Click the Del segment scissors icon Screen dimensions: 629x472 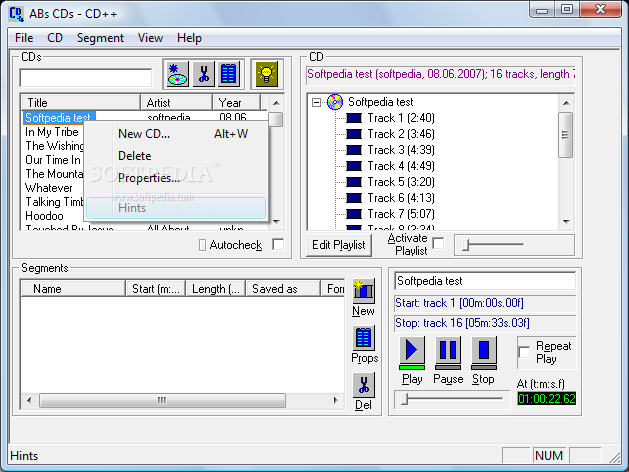tap(364, 385)
